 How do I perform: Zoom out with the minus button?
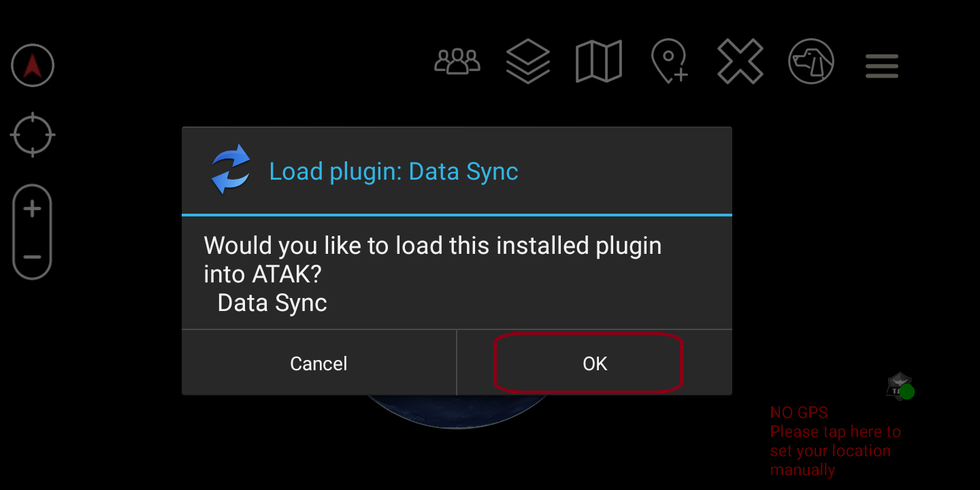(32, 257)
